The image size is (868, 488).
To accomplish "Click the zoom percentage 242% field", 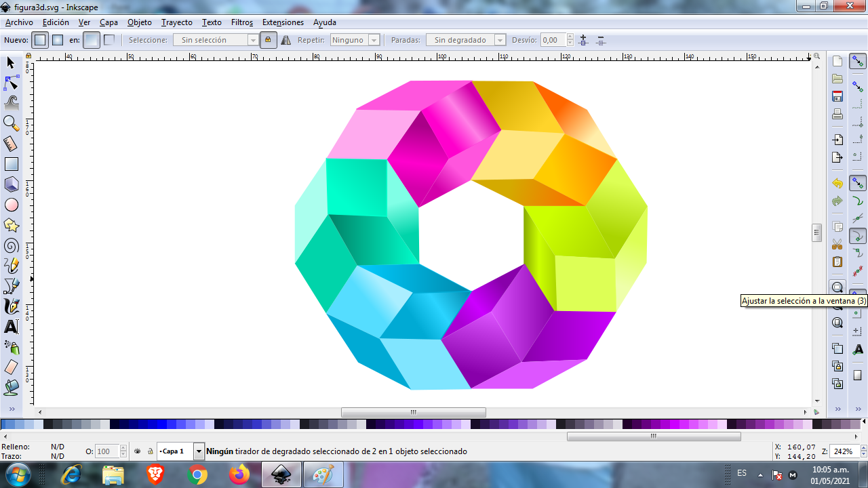I will tap(844, 451).
